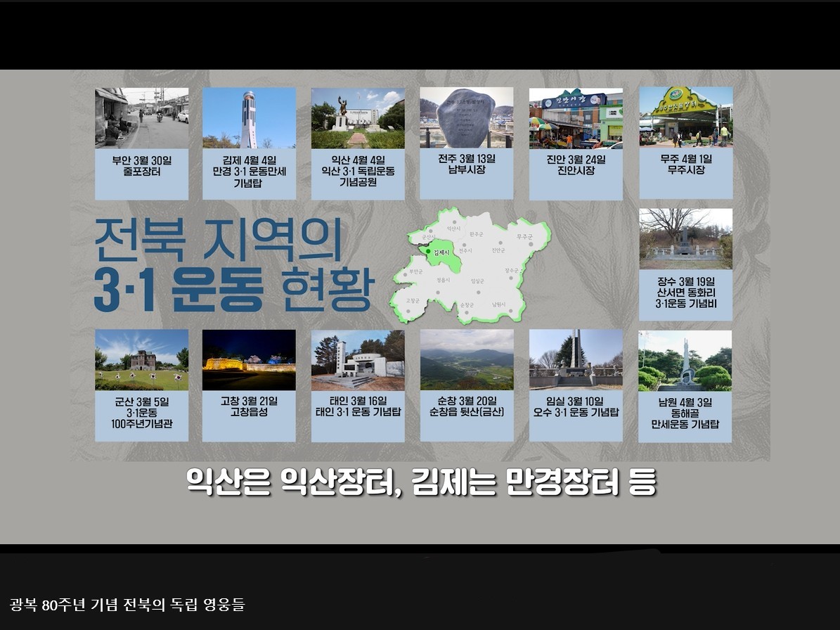
Task: Select the 부안군 region on the map
Action: 416,271
